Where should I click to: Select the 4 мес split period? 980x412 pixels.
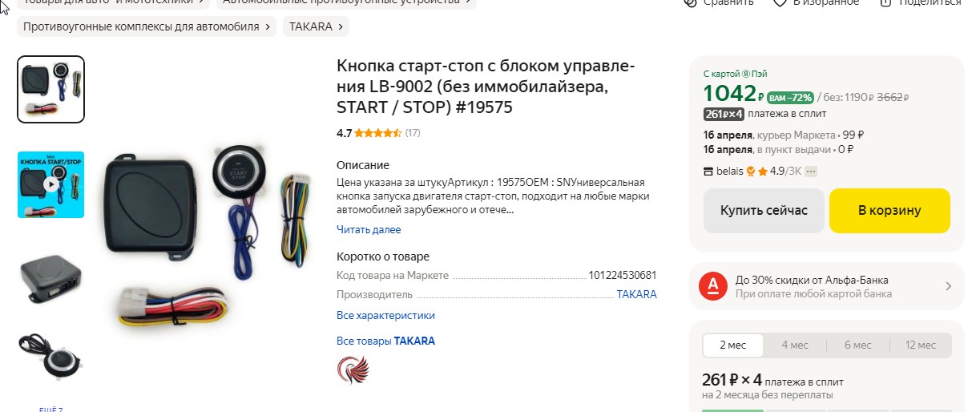[x=795, y=345]
